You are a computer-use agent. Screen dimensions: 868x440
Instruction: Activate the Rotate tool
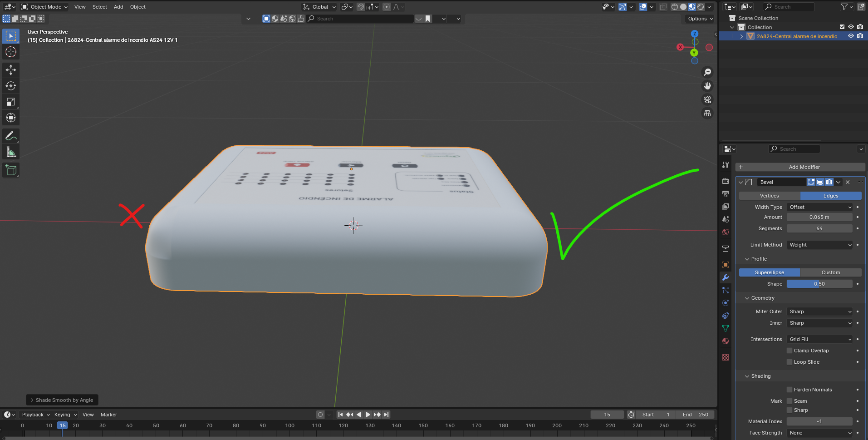pos(11,86)
